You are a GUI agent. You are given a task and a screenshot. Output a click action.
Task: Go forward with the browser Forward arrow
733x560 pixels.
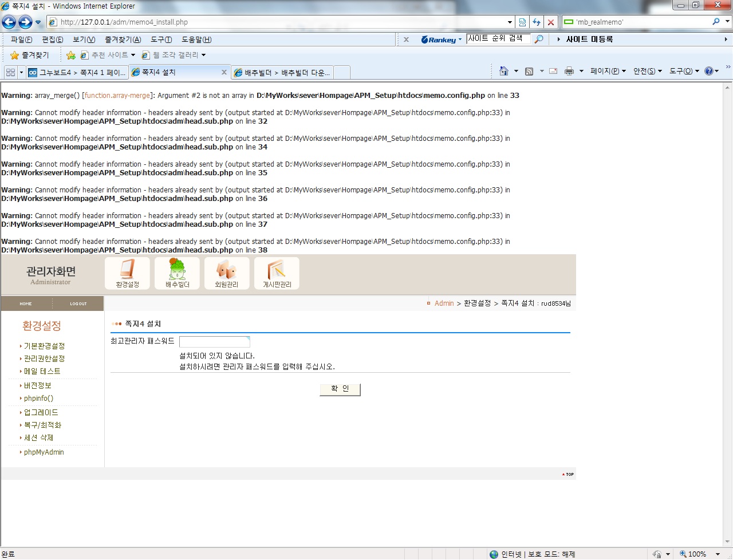tap(25, 22)
